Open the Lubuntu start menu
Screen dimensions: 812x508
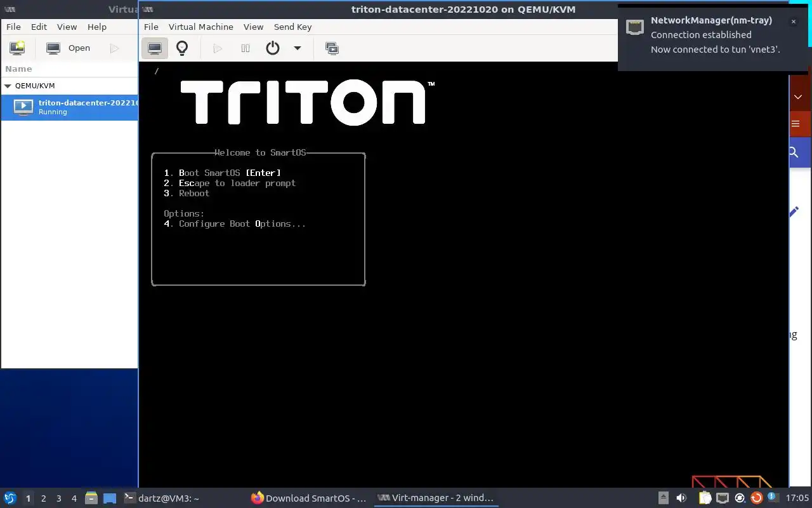click(x=10, y=498)
